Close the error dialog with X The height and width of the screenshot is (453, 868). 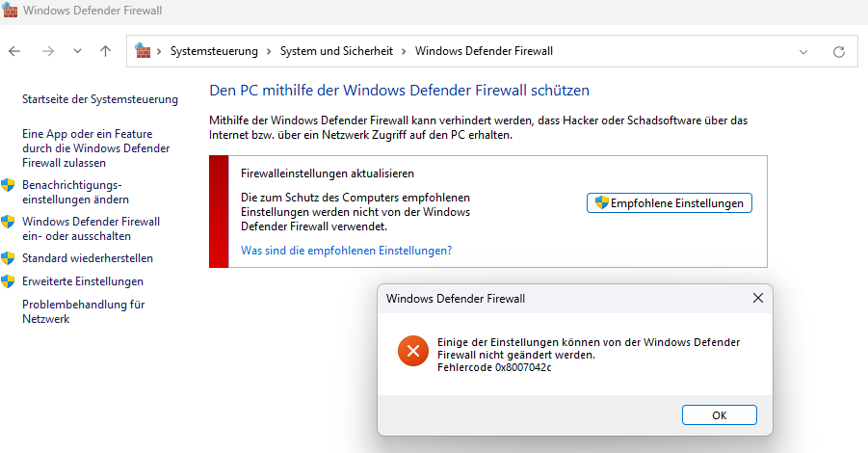[758, 299]
